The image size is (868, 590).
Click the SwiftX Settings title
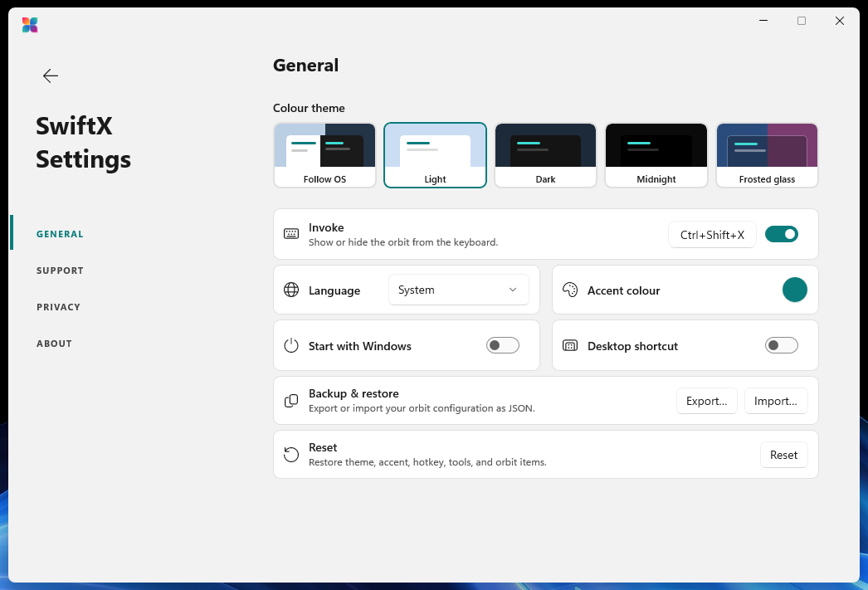pyautogui.click(x=84, y=142)
